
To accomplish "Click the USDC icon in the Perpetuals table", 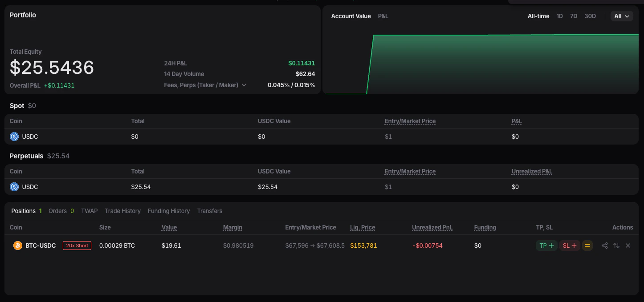I will tap(14, 187).
